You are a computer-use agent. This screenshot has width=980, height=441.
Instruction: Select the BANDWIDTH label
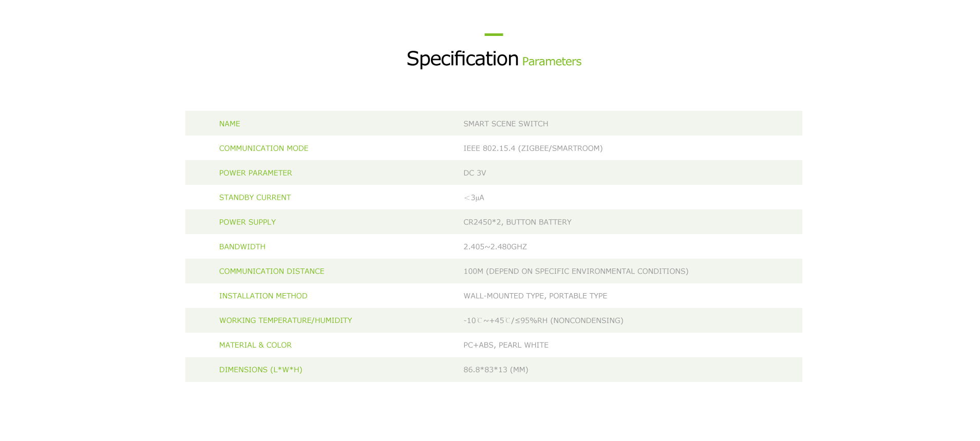pos(242,247)
